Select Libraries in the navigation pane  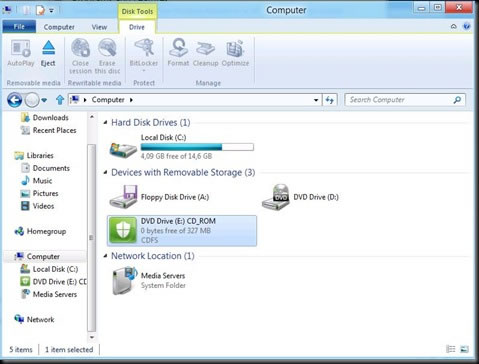point(34,155)
